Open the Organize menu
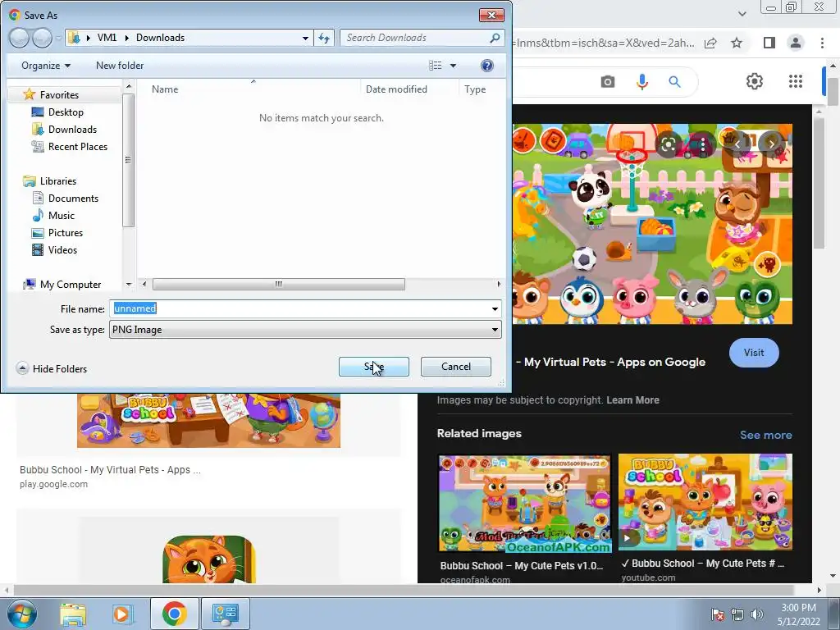Viewport: 840px width, 630px height. 46,66
